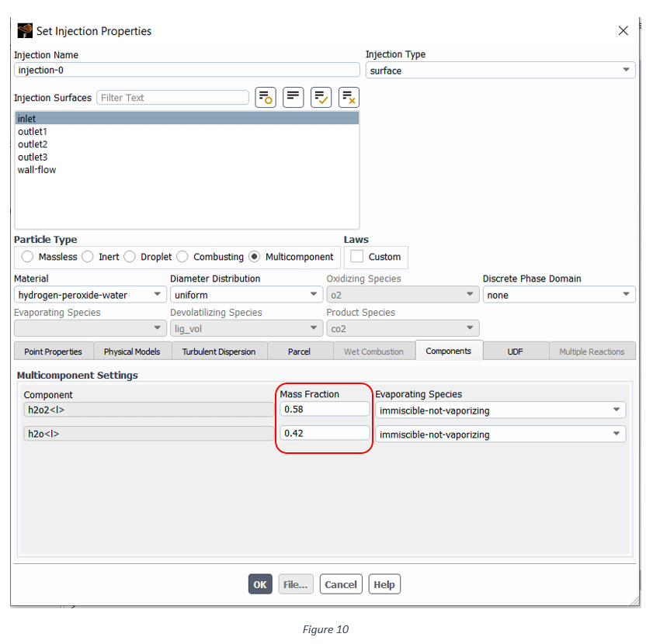Open Evaporating Species dropdown for h2o<l>
The image size is (646, 644).
(x=501, y=435)
